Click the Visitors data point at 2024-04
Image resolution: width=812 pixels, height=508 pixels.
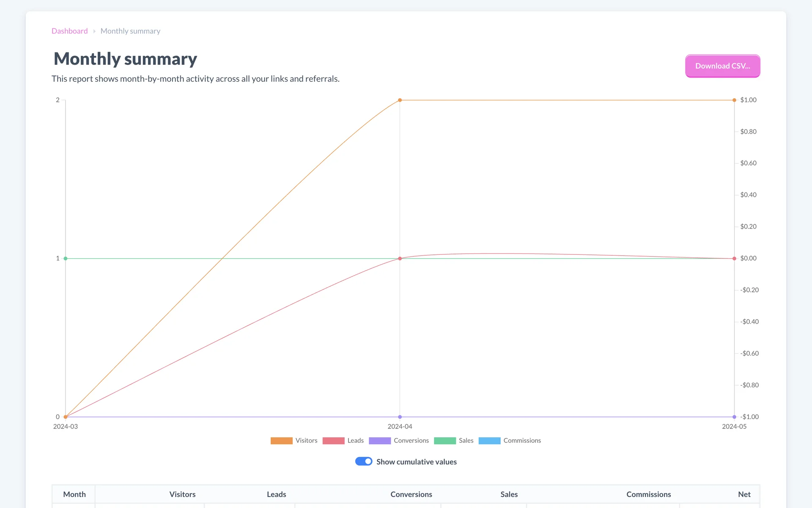pos(400,100)
